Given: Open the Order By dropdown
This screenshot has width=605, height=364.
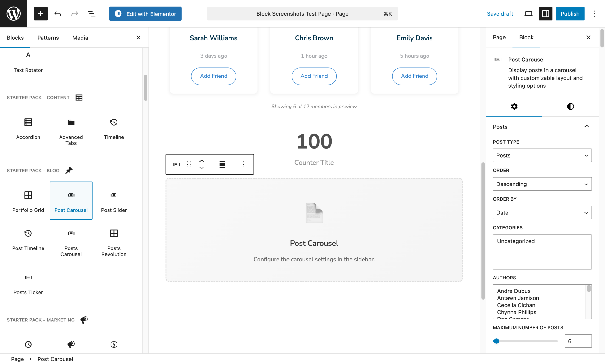Looking at the screenshot, I should coord(542,212).
